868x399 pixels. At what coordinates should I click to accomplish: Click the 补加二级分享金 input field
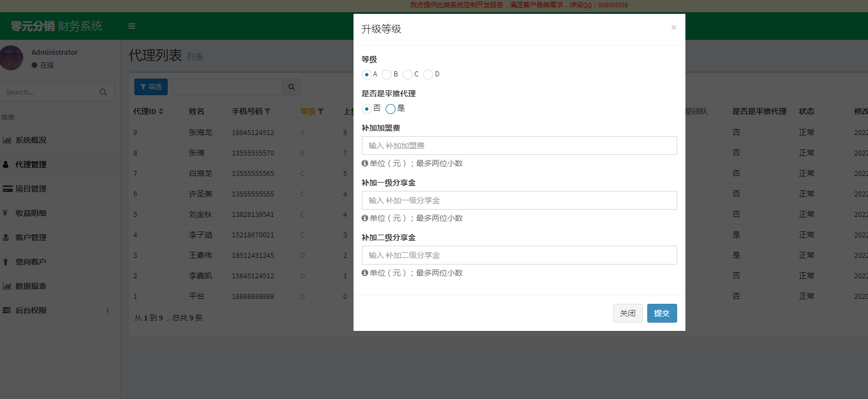[519, 255]
